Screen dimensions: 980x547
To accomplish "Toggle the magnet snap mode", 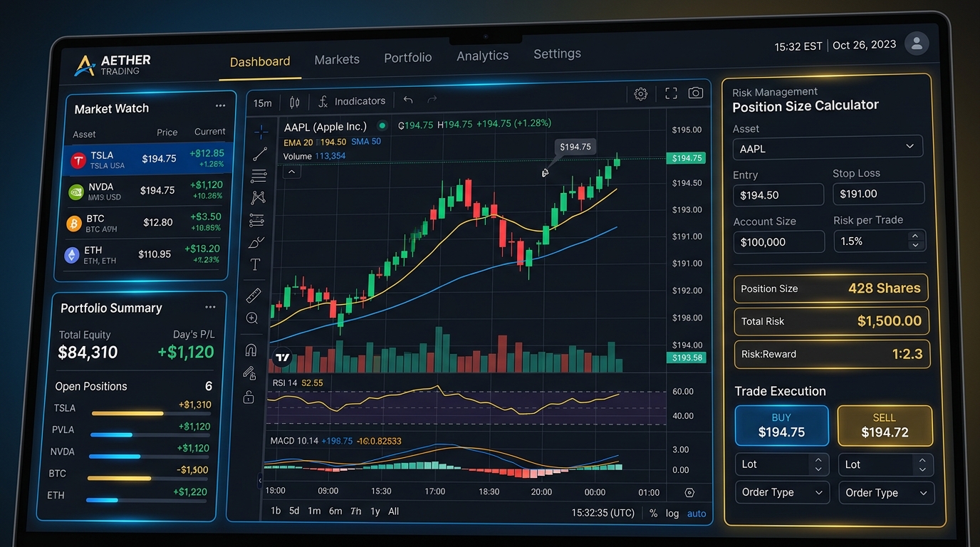I will 251,350.
